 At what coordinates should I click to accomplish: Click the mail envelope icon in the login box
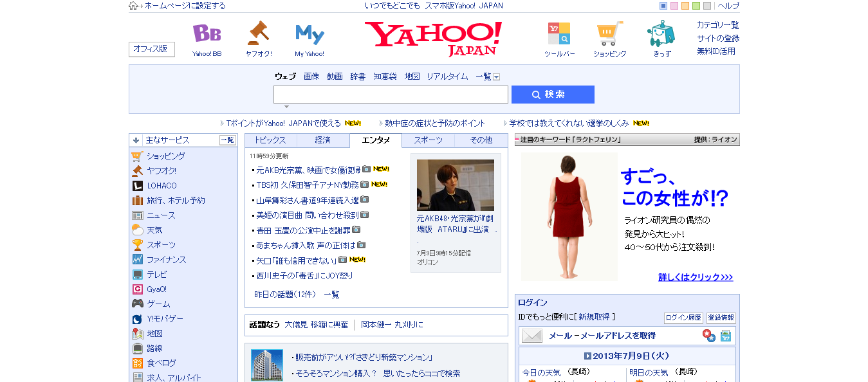tap(532, 336)
